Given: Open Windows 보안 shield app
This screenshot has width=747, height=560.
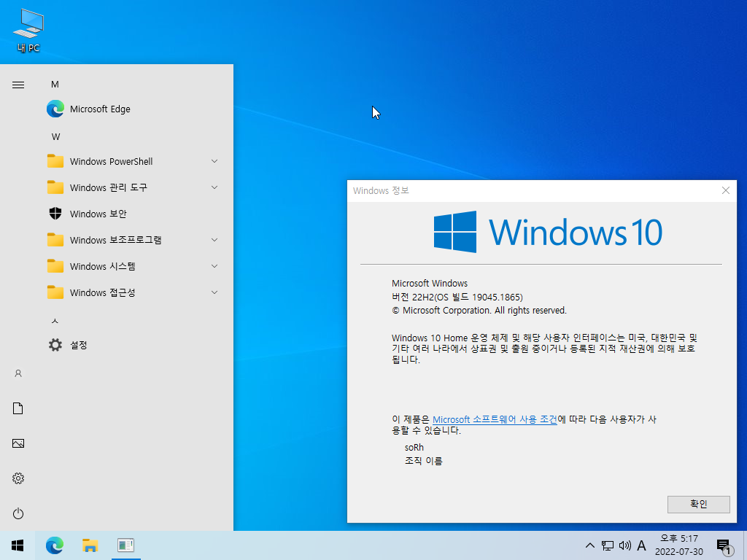Looking at the screenshot, I should pyautogui.click(x=133, y=214).
